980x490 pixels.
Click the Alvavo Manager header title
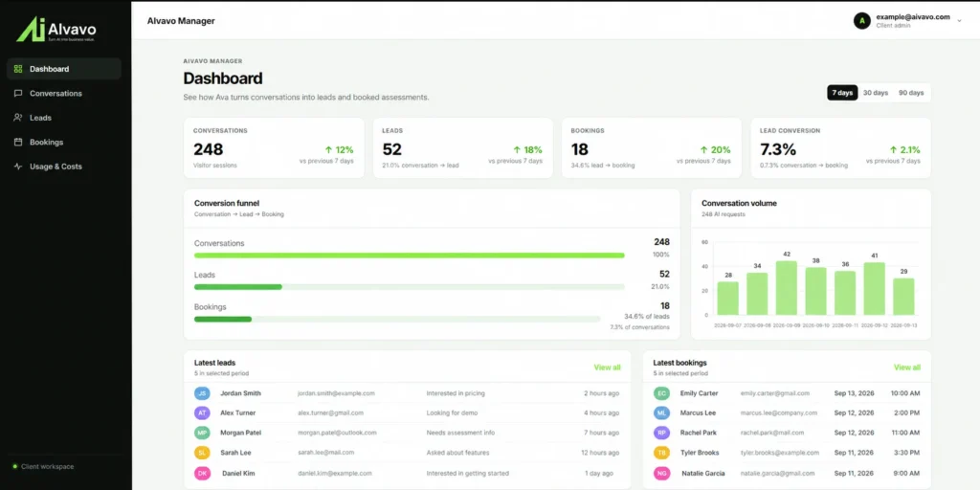point(181,21)
